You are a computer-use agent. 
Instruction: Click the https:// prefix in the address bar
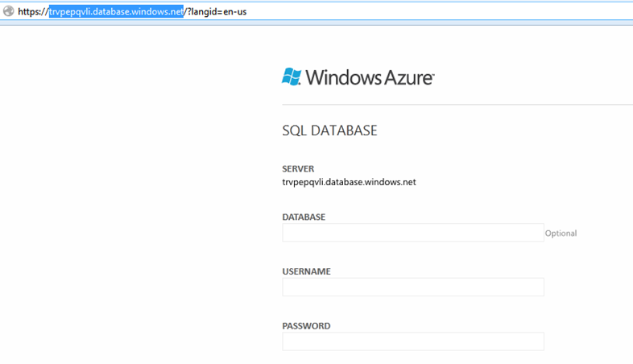(33, 12)
